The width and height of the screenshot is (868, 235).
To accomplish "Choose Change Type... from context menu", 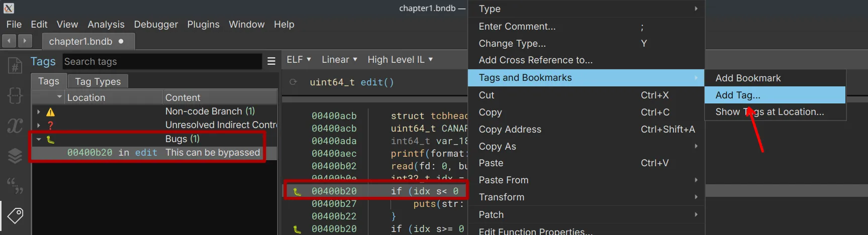I will point(586,44).
